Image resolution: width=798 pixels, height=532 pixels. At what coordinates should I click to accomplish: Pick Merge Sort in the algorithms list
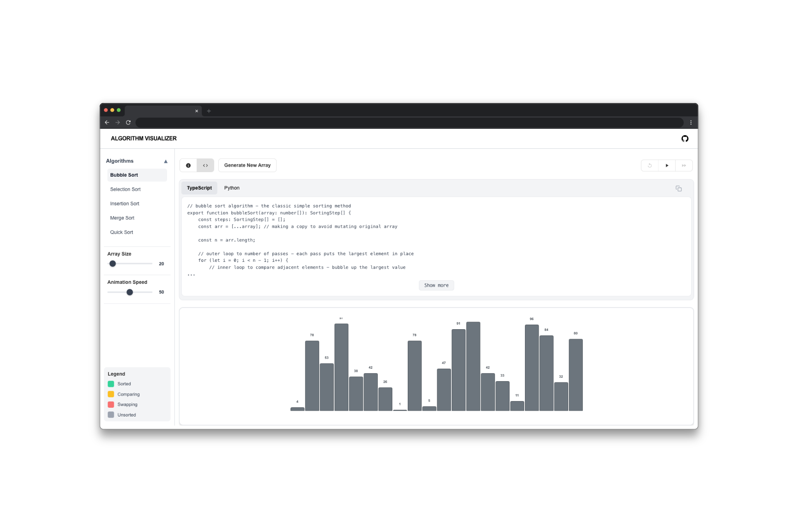tap(137, 218)
